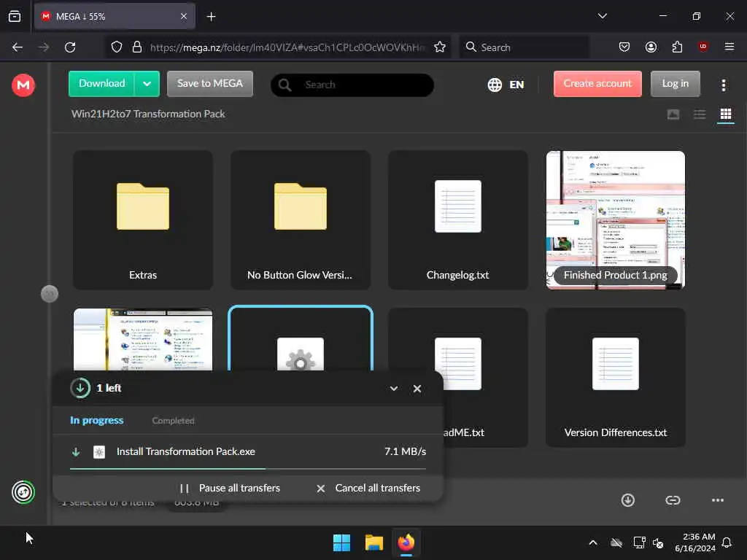The height and width of the screenshot is (560, 747).
Task: Click the link icon in the bottom bar
Action: tap(672, 500)
